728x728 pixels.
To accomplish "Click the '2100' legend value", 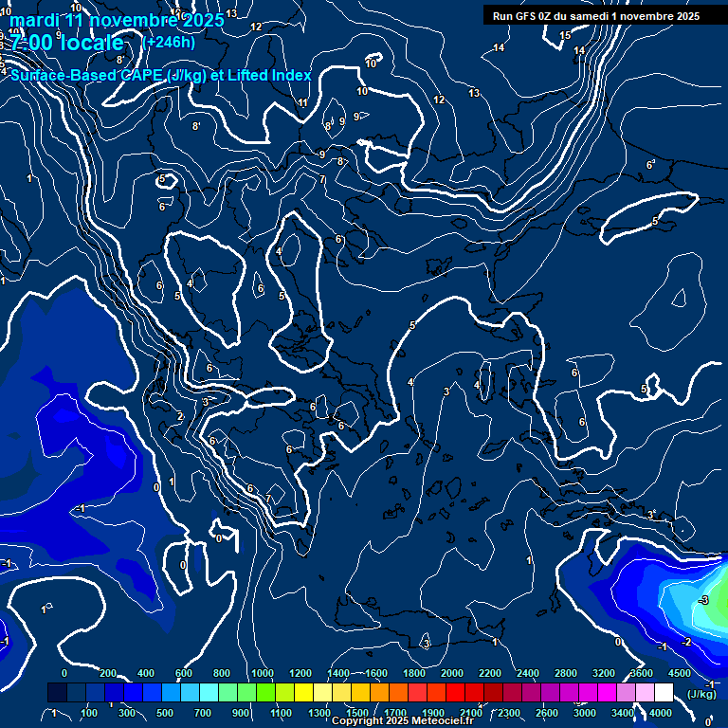I will click(471, 713).
